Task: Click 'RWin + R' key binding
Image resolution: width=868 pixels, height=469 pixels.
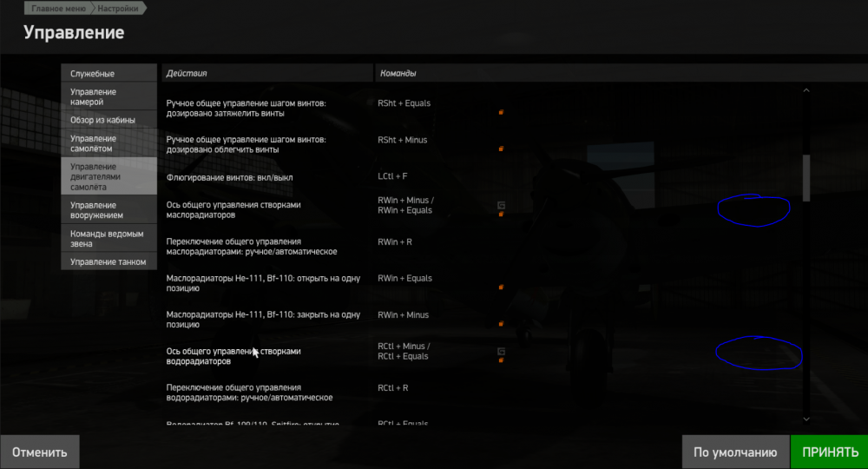Action: click(x=394, y=242)
